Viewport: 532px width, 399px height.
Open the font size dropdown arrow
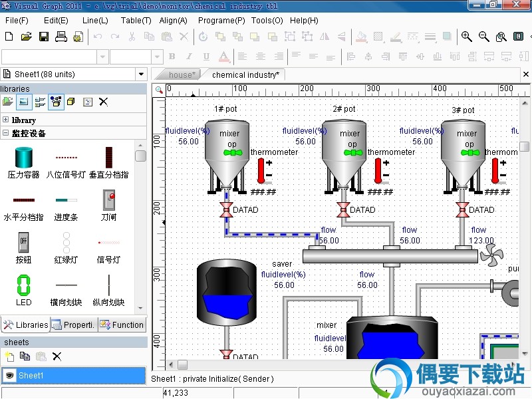(x=157, y=57)
